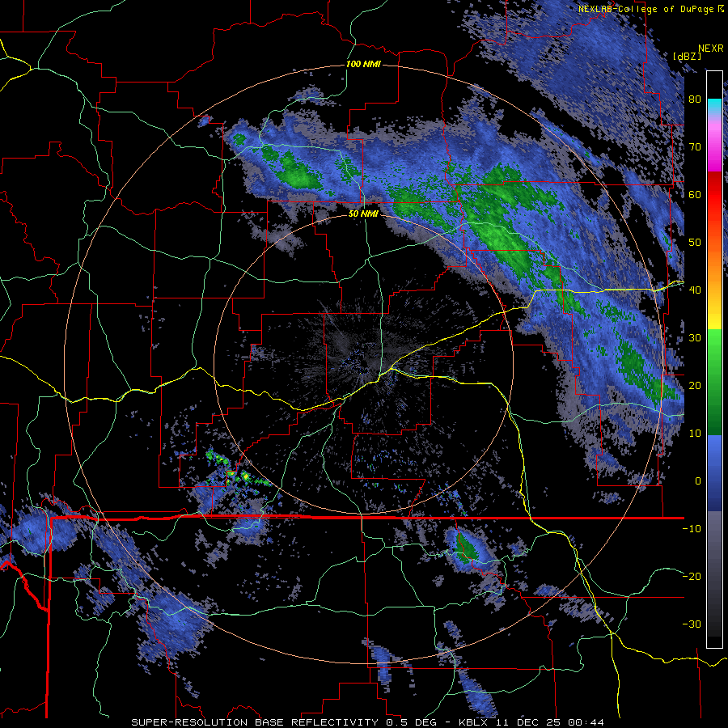
Task: Click the -20 value on the dBZ scale
Action: 692,577
